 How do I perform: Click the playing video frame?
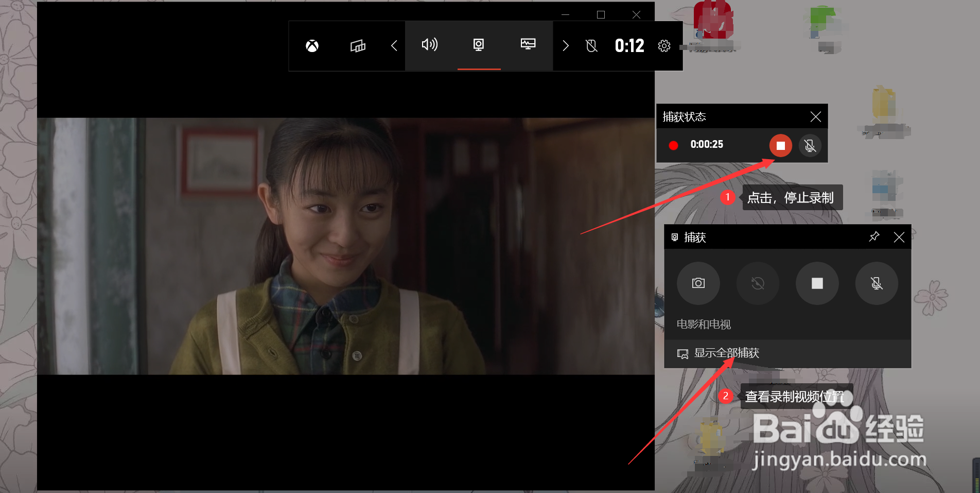346,246
